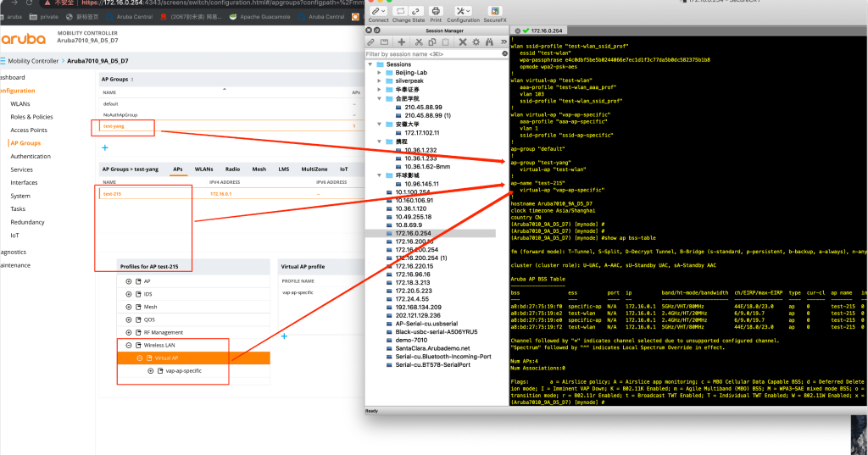Add a new session with plus icon
The width and height of the screenshot is (868, 455).
[401, 42]
